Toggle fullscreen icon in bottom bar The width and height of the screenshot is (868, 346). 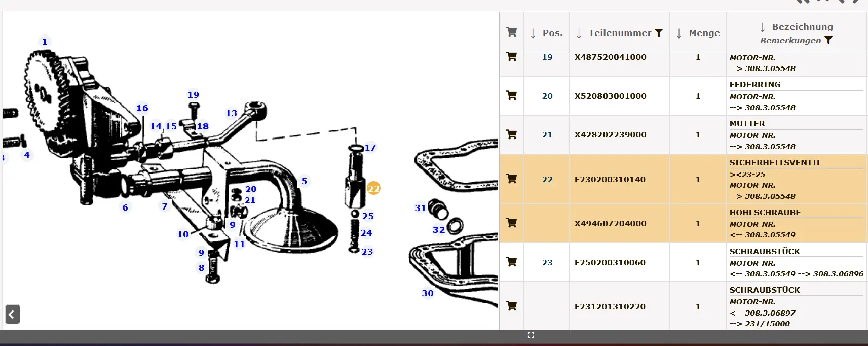tap(531, 335)
